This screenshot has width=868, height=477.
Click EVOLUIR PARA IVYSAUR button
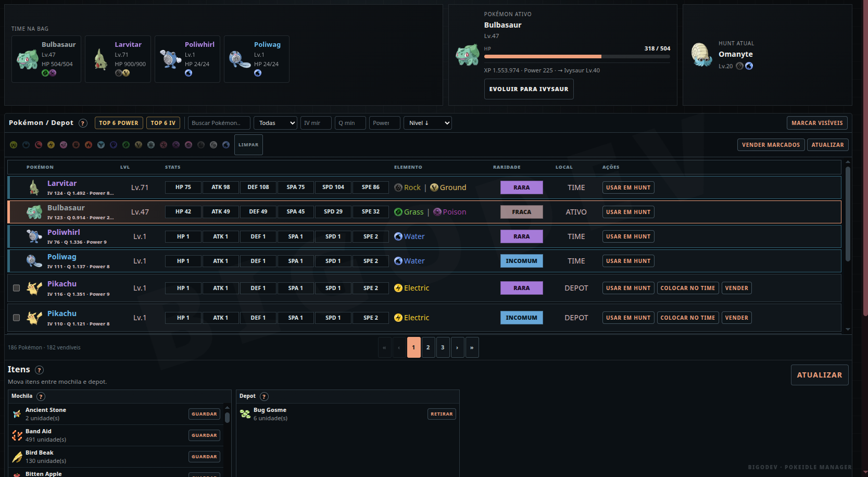pyautogui.click(x=529, y=89)
